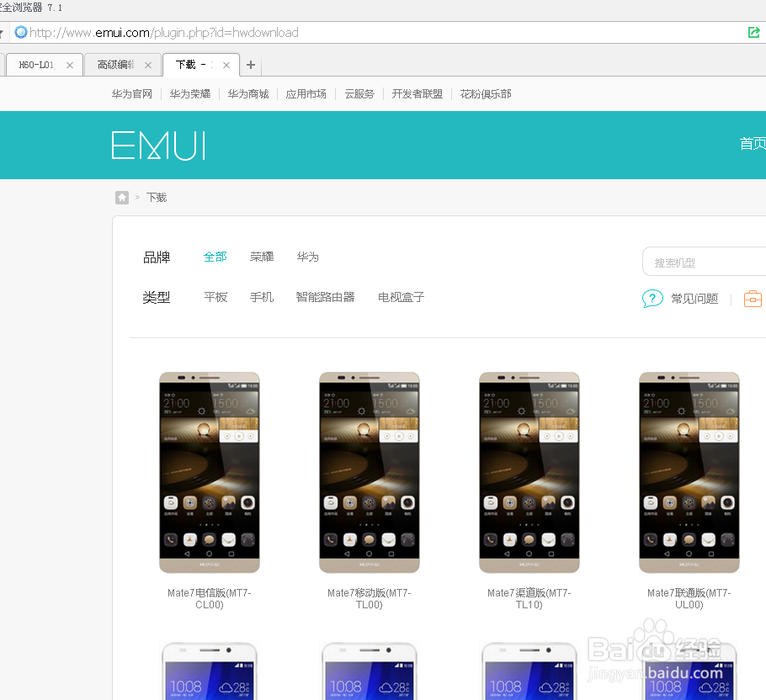Click the green share arrow in the address bar
Image resolution: width=766 pixels, height=700 pixels.
coord(754,32)
